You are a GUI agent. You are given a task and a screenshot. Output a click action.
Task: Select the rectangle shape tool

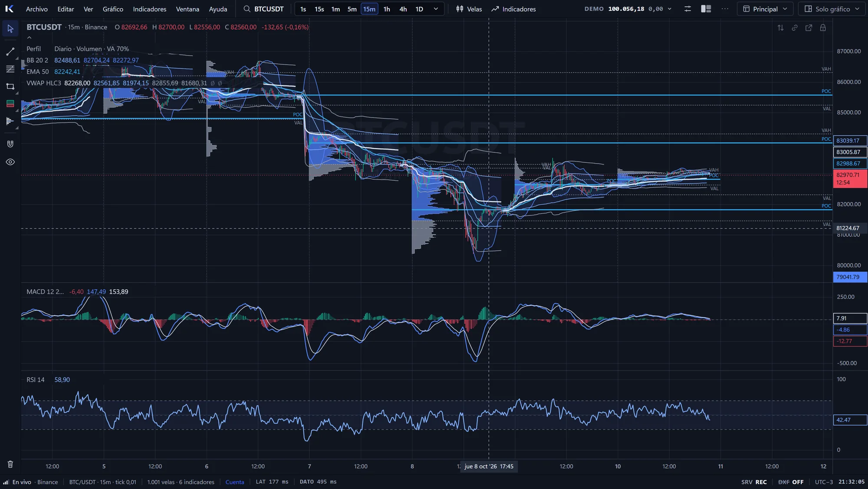10,86
